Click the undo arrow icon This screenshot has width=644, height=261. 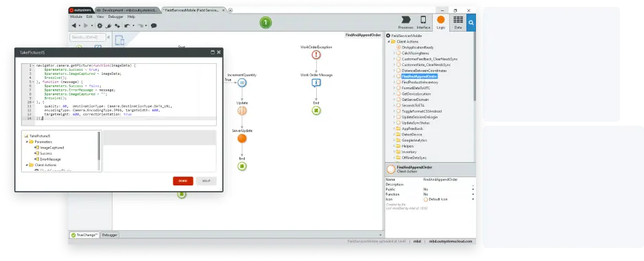[127, 25]
